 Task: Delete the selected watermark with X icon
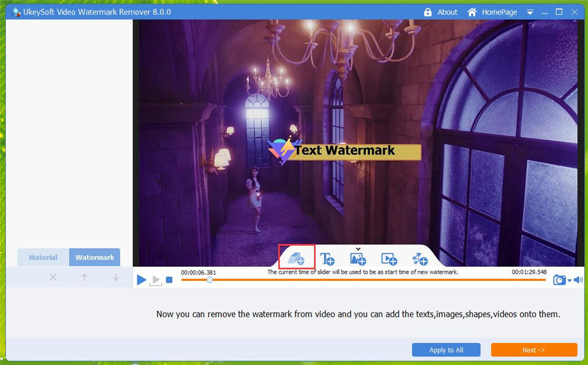click(x=54, y=277)
